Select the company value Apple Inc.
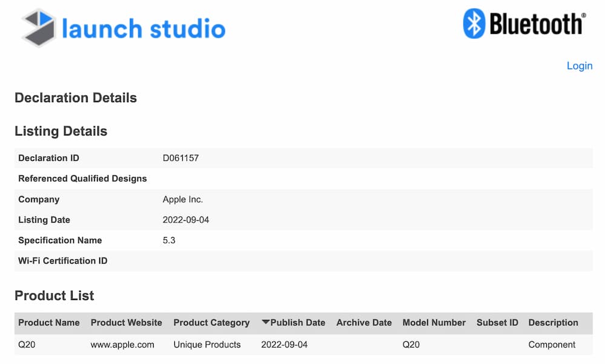Image resolution: width=605 pixels, height=364 pixels. click(x=183, y=200)
